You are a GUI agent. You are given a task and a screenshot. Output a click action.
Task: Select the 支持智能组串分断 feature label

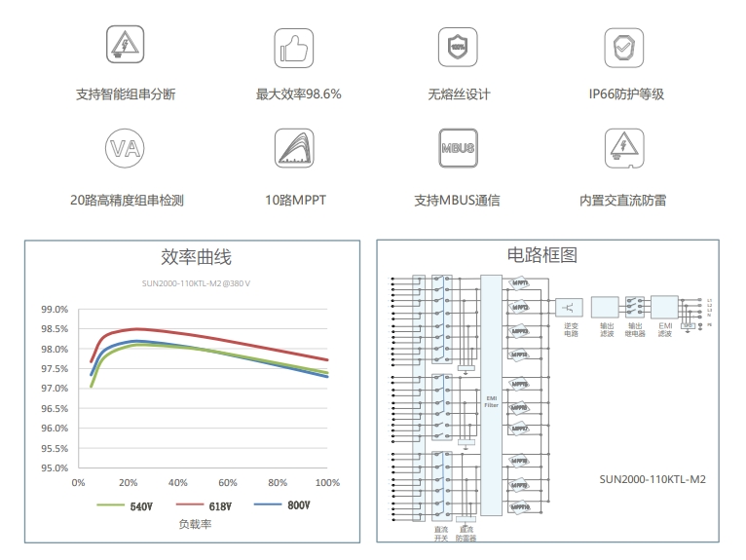pyautogui.click(x=126, y=95)
